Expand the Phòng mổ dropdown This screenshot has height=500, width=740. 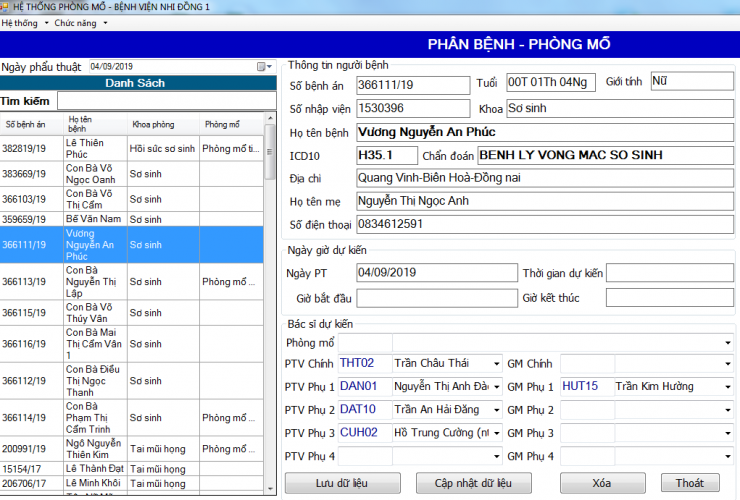pyautogui.click(x=728, y=342)
